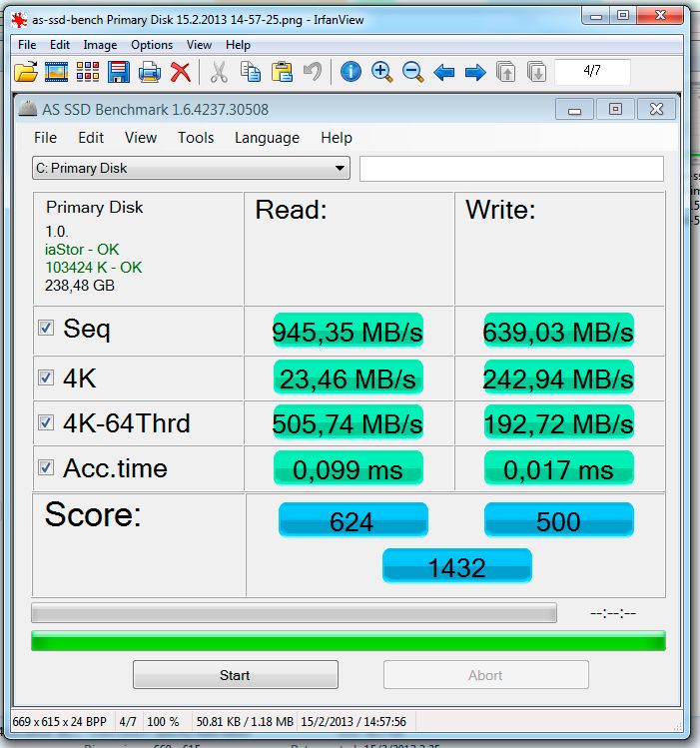Viewport: 700px width, 748px height.
Task: Copy image with copy icon
Action: click(251, 72)
